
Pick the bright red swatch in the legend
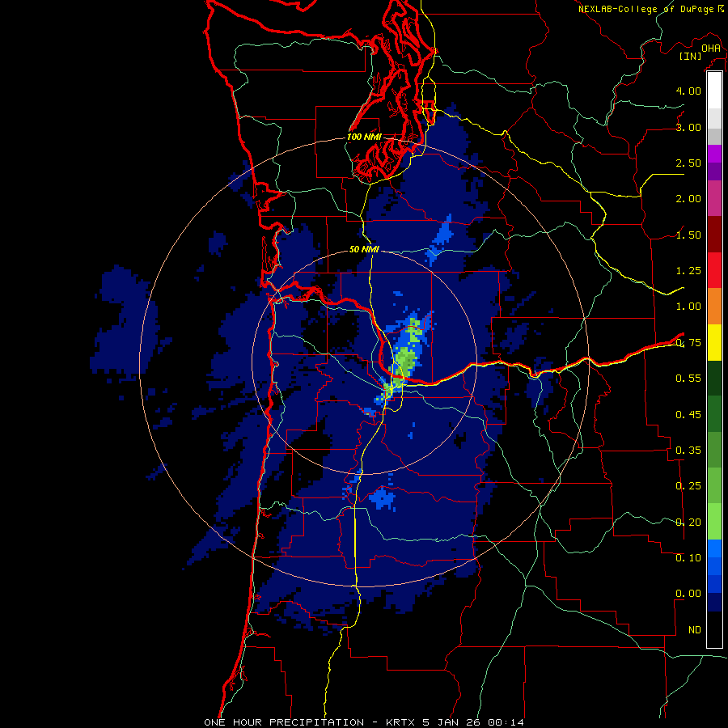coord(714,270)
